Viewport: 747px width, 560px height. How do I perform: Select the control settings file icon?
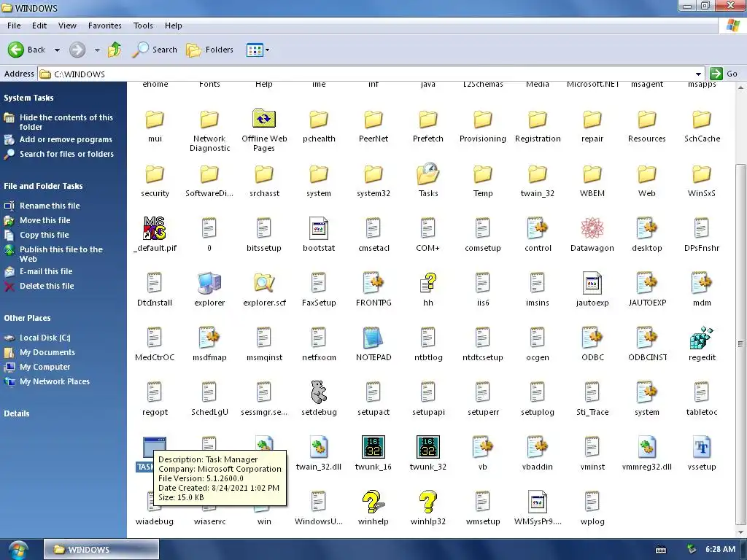pyautogui.click(x=538, y=228)
